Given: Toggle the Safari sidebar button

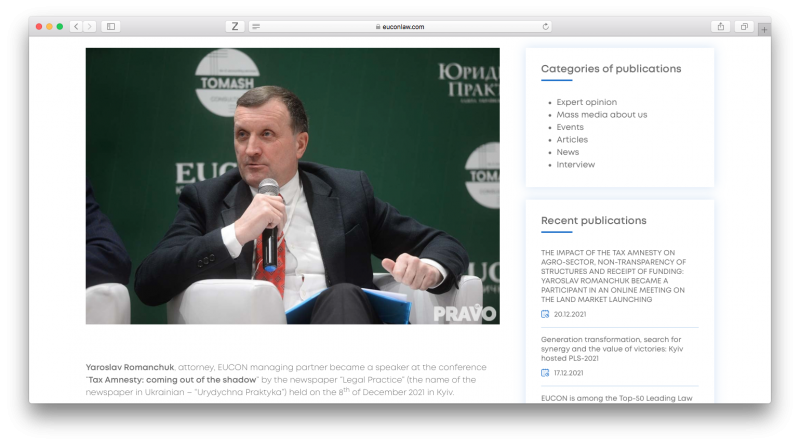Looking at the screenshot, I should tap(111, 27).
